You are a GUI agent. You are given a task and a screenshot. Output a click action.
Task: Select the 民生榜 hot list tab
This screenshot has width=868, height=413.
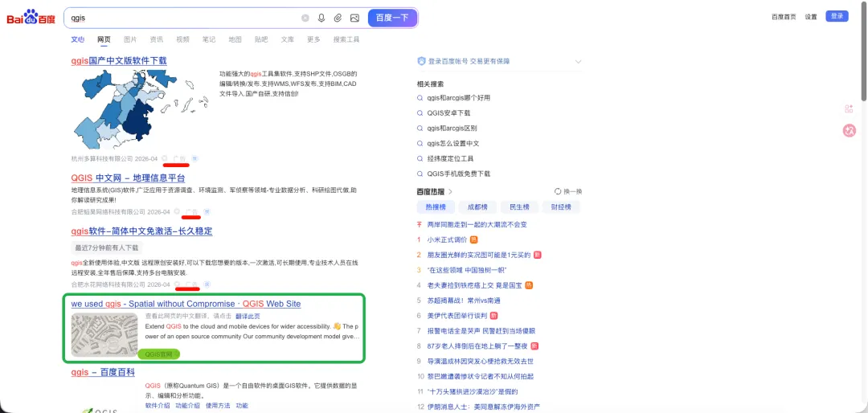tap(519, 207)
